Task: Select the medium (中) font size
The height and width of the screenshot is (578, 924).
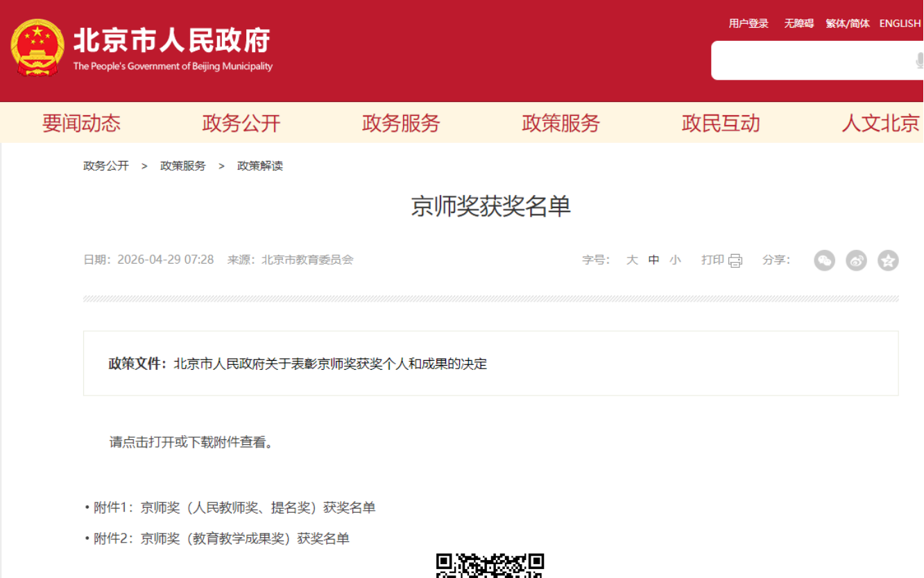Action: click(653, 260)
